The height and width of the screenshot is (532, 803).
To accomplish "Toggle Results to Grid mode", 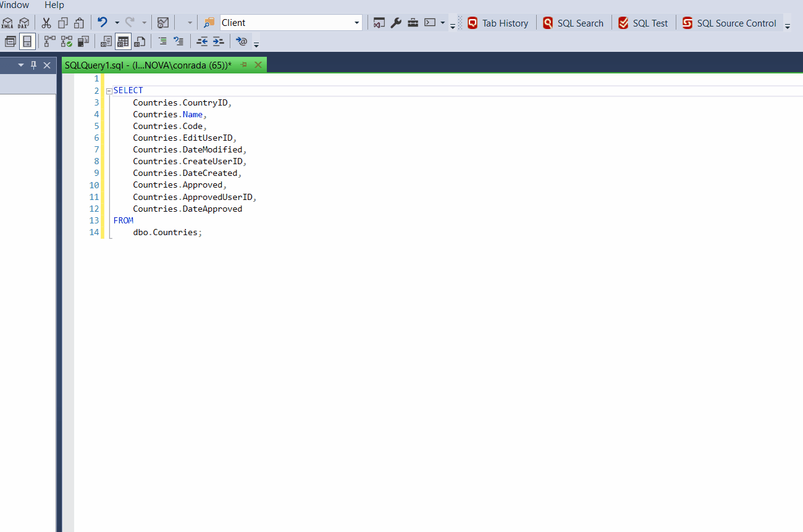I will pos(123,41).
